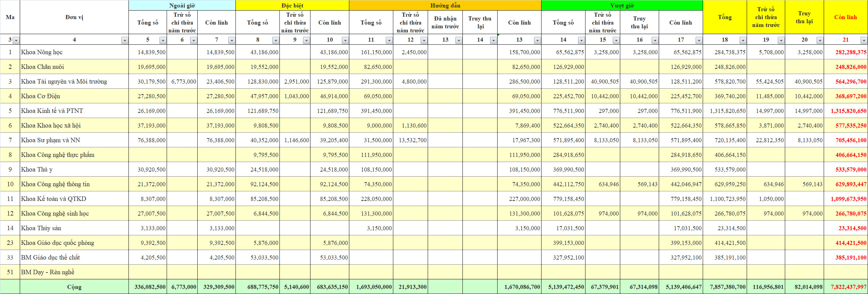Select the "Khoa Thủy sản" cell

[74, 228]
